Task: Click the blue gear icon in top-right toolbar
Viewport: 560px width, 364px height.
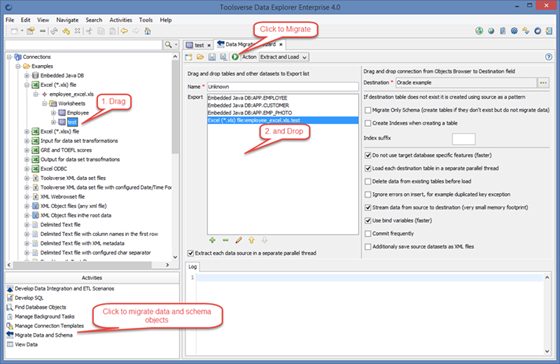Action: (514, 31)
